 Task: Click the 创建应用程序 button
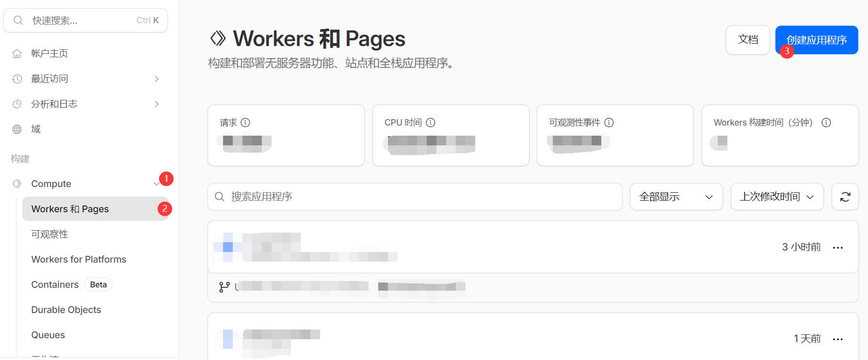pyautogui.click(x=817, y=40)
